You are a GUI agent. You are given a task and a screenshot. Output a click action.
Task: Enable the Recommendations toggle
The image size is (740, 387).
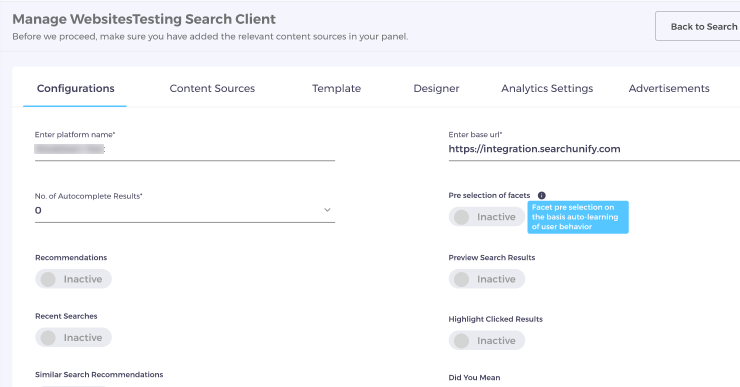click(x=73, y=279)
